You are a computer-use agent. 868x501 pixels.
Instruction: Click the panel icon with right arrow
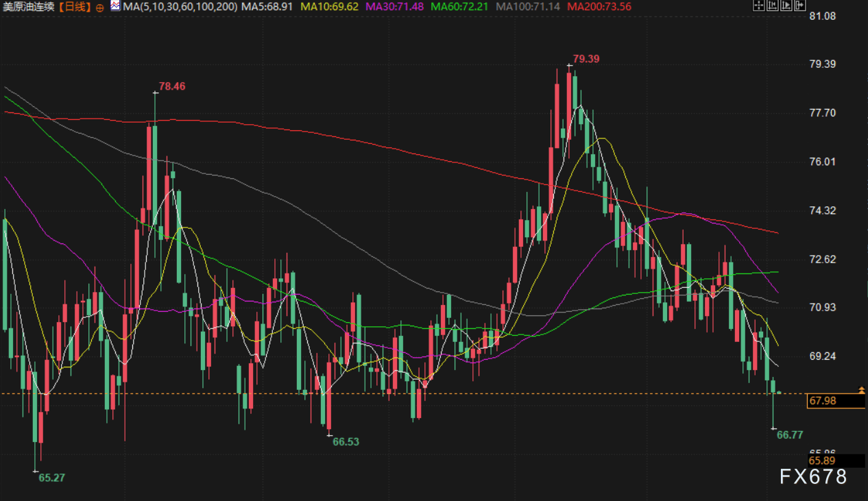pyautogui.click(x=800, y=5)
